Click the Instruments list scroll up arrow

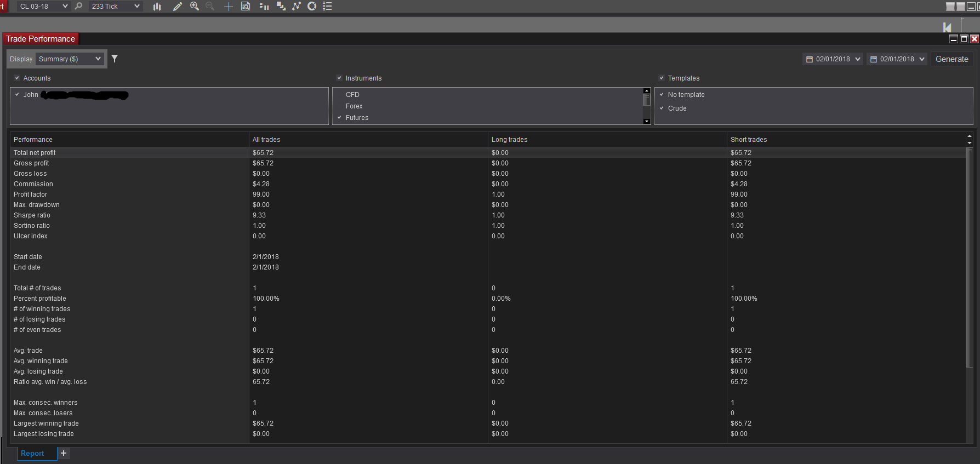[647, 91]
